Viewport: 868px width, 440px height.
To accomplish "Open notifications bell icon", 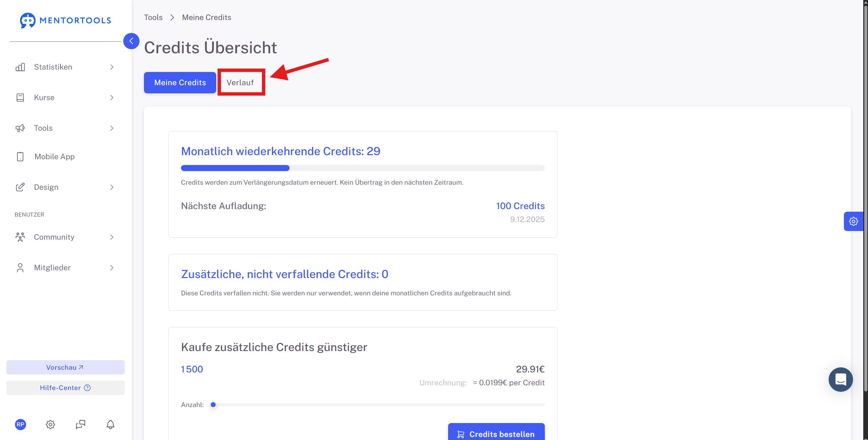I will [x=110, y=424].
